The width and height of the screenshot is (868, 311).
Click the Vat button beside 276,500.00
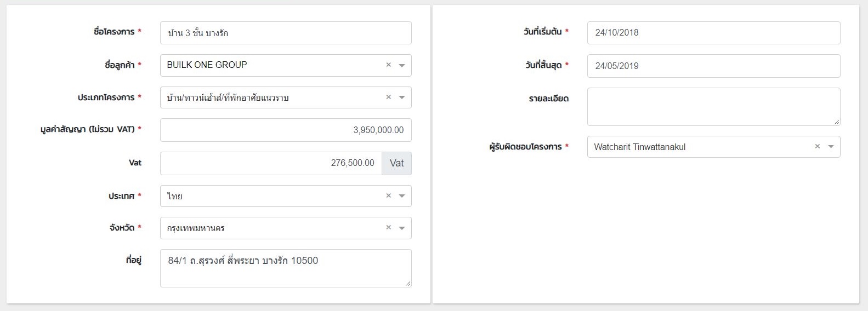(x=396, y=163)
